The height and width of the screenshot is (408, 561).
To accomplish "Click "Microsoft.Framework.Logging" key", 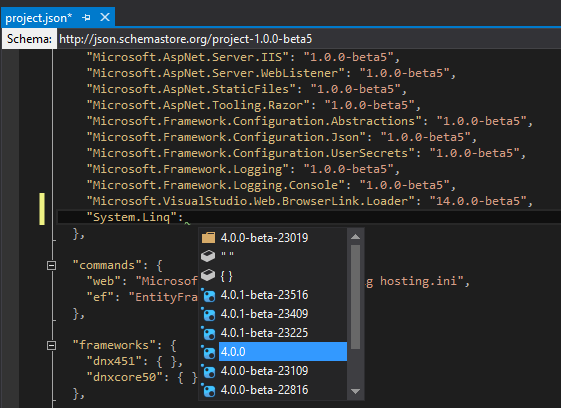I will (187, 169).
